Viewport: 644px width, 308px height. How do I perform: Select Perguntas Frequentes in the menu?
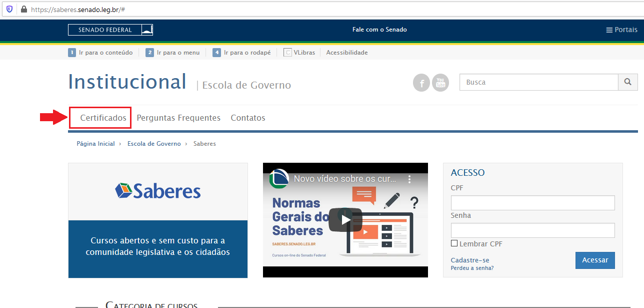178,118
